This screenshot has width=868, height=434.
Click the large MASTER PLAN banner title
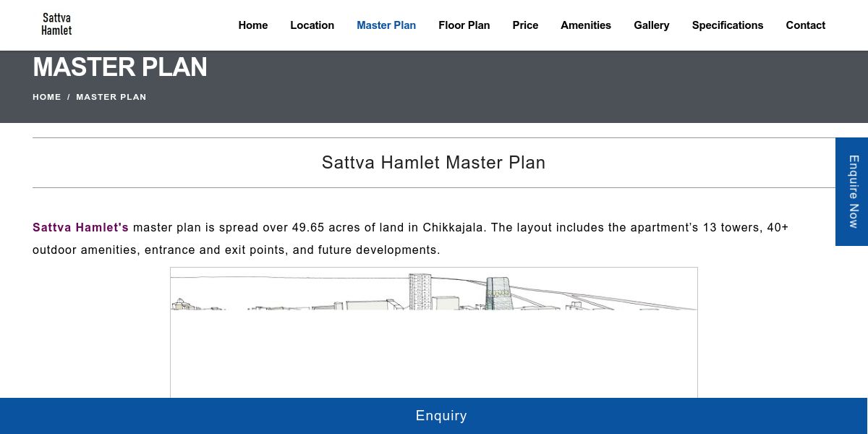click(x=120, y=67)
